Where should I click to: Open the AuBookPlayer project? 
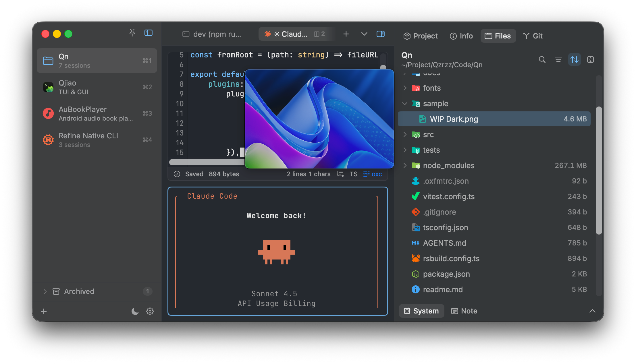pos(97,113)
